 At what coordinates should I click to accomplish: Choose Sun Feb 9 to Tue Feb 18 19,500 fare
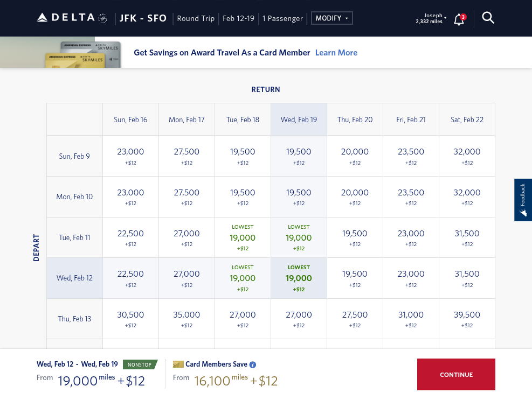pyautogui.click(x=243, y=156)
